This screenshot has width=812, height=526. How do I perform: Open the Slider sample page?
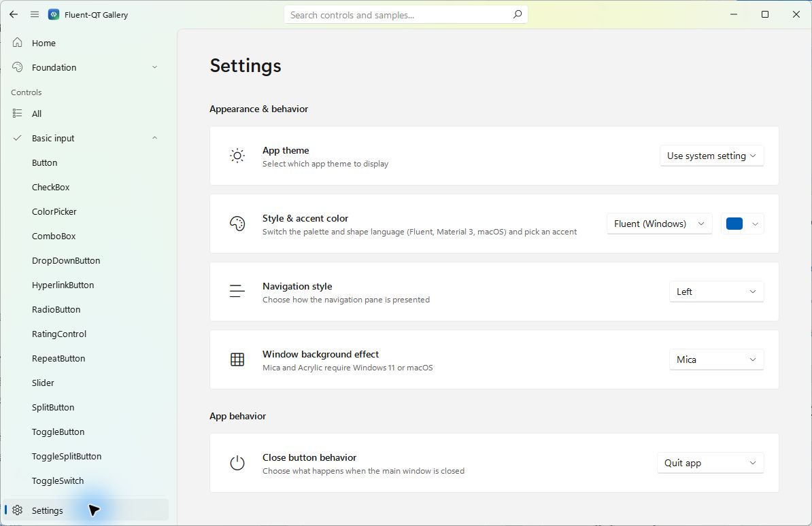[86, 383]
